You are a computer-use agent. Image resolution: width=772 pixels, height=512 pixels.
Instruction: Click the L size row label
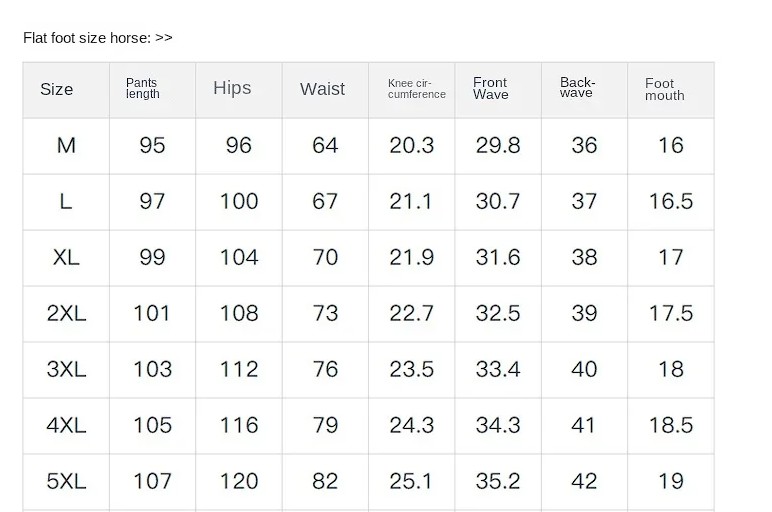[66, 202]
